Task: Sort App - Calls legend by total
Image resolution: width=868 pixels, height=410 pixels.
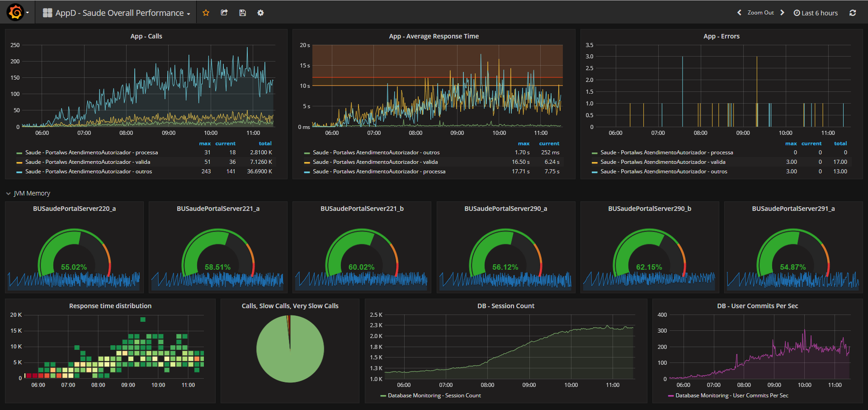Action: coord(265,143)
